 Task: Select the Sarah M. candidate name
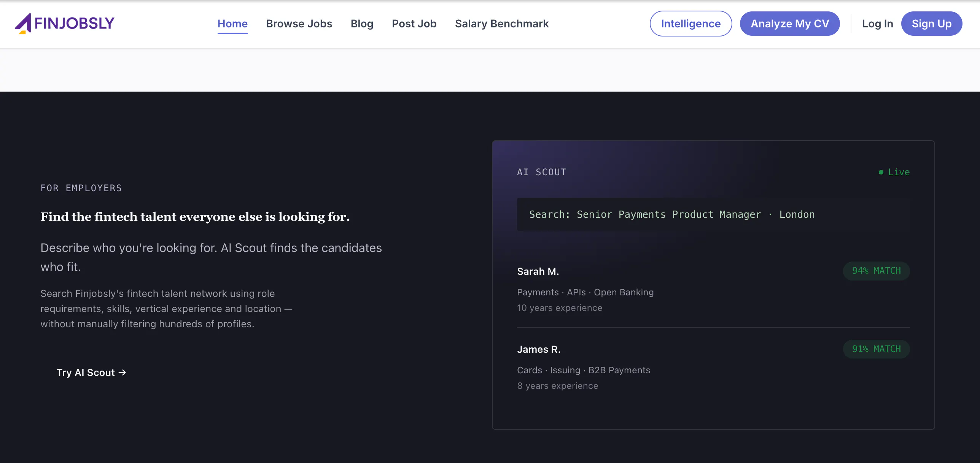tap(538, 271)
